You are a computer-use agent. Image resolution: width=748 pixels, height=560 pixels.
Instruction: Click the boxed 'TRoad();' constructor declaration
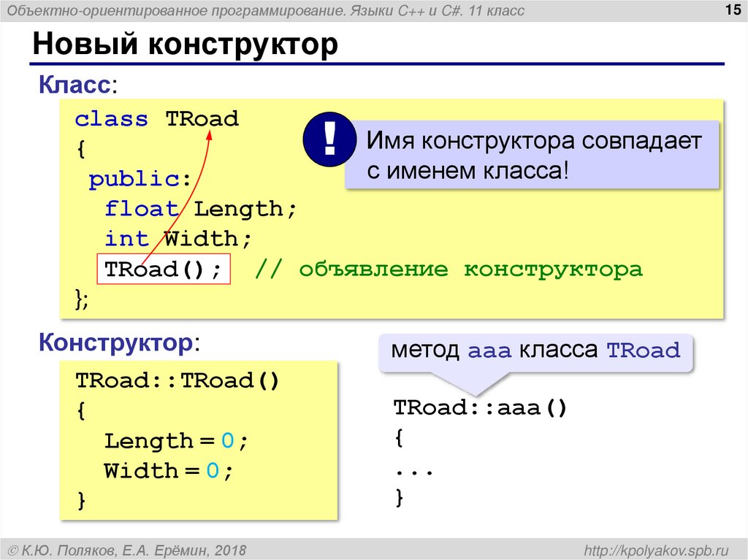tap(164, 269)
